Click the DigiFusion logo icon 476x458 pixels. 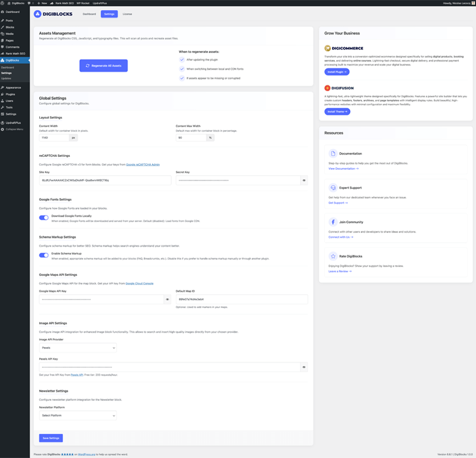327,88
